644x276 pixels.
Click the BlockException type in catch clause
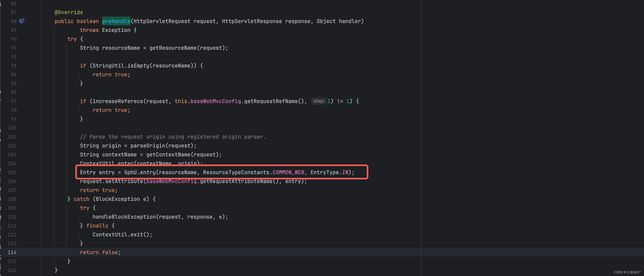pyautogui.click(x=118, y=199)
